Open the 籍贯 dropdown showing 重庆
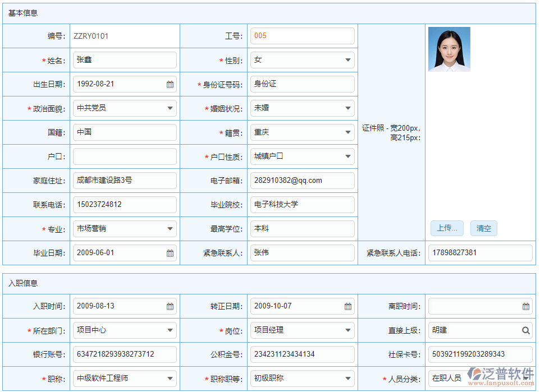This screenshot has height=392, width=540. (348, 132)
